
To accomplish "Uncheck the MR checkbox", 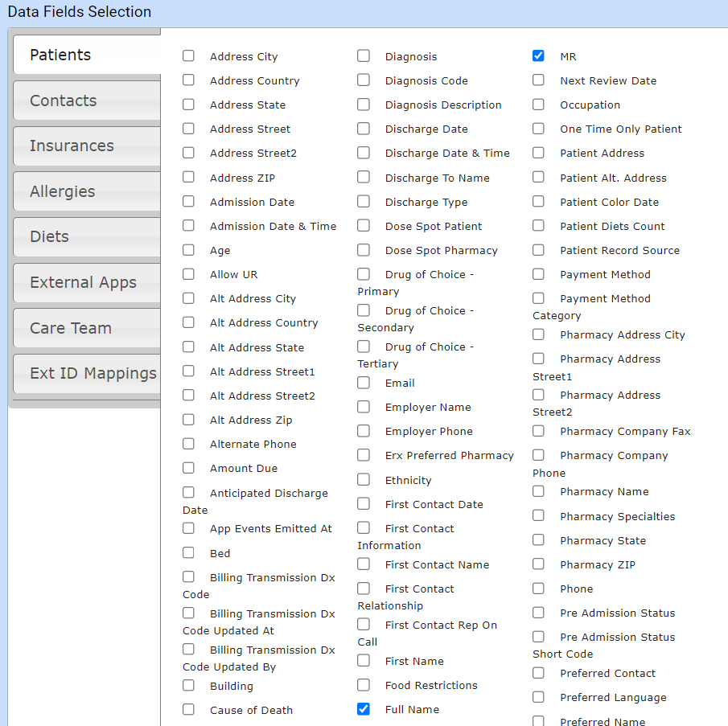I will click(538, 55).
